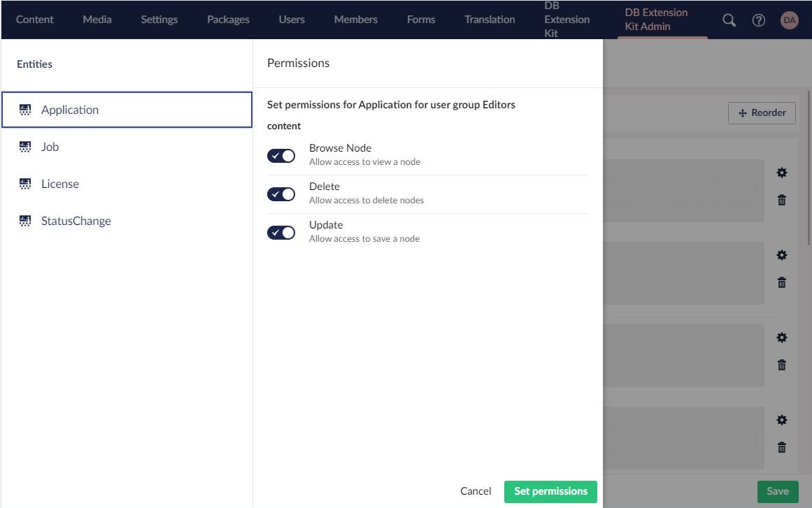812x508 pixels.
Task: Select Job from the Entities list
Action: pos(50,146)
